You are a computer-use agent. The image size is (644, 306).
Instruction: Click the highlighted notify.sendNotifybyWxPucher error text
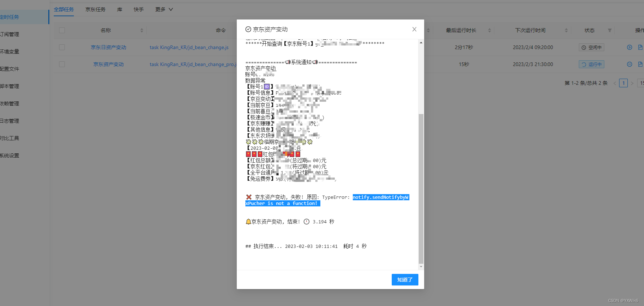click(x=327, y=200)
